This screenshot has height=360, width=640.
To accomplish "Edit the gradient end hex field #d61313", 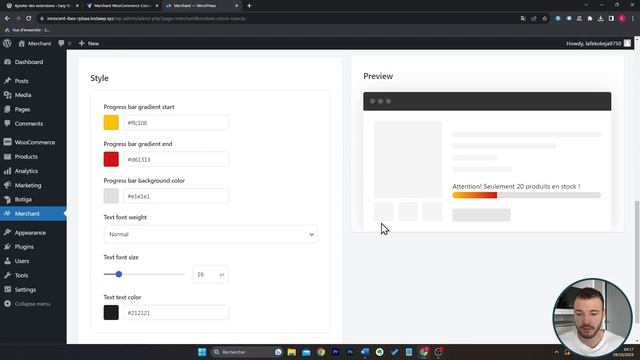I will point(176,159).
